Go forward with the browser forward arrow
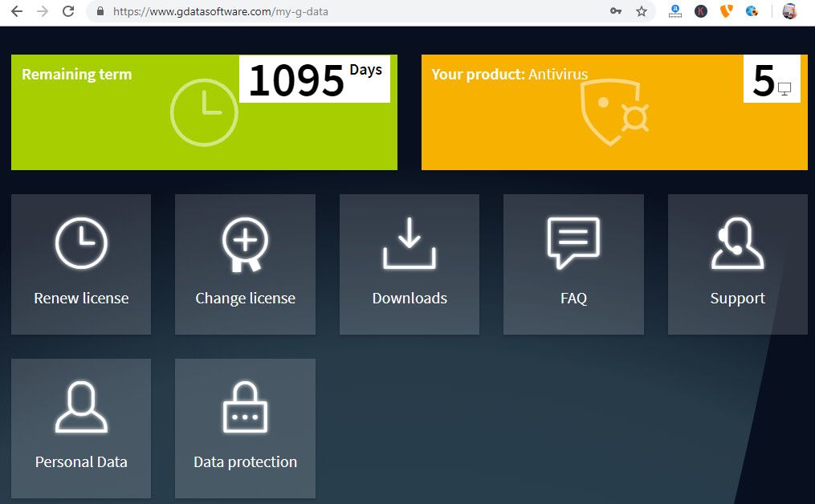Image resolution: width=815 pixels, height=504 pixels. (42, 11)
